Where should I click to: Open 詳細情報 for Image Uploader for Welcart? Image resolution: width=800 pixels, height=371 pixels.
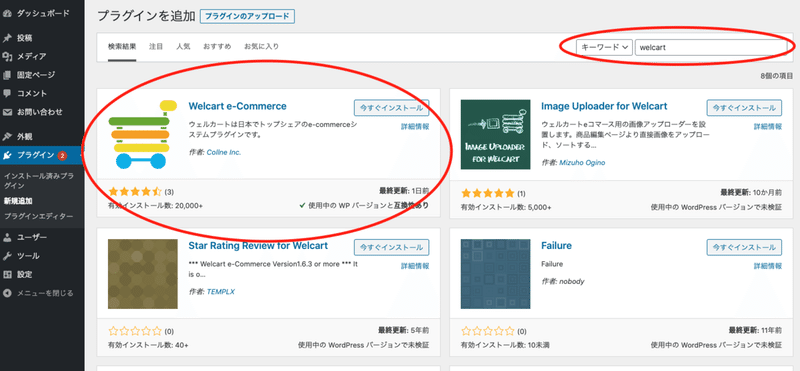(x=767, y=127)
